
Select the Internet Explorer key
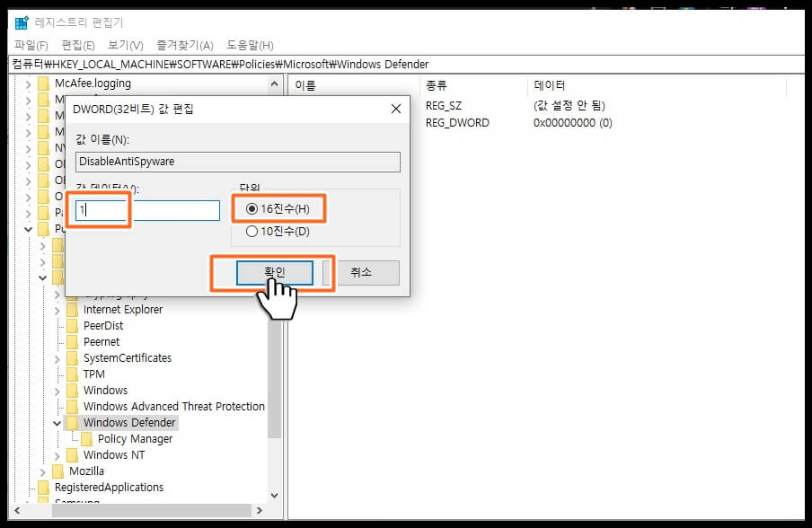click(x=123, y=310)
